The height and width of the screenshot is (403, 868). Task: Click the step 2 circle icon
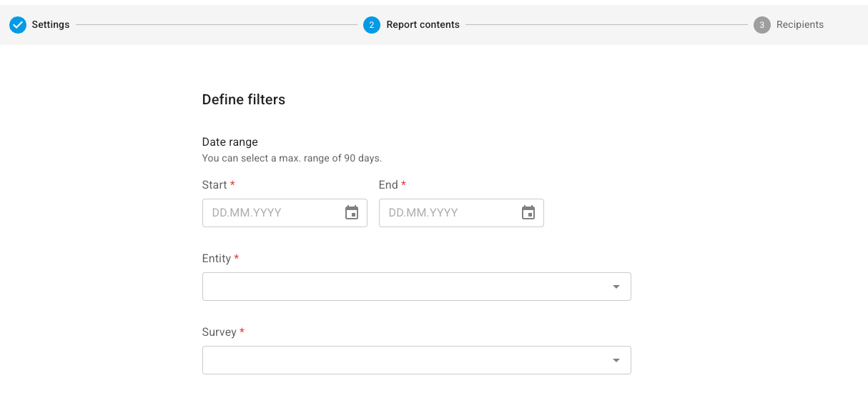[371, 25]
